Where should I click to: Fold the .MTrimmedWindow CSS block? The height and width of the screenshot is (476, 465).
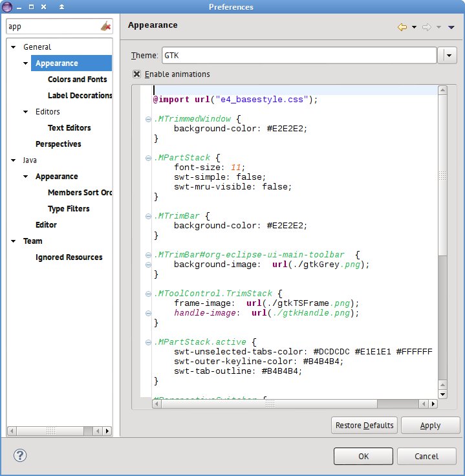pyautogui.click(x=148, y=119)
